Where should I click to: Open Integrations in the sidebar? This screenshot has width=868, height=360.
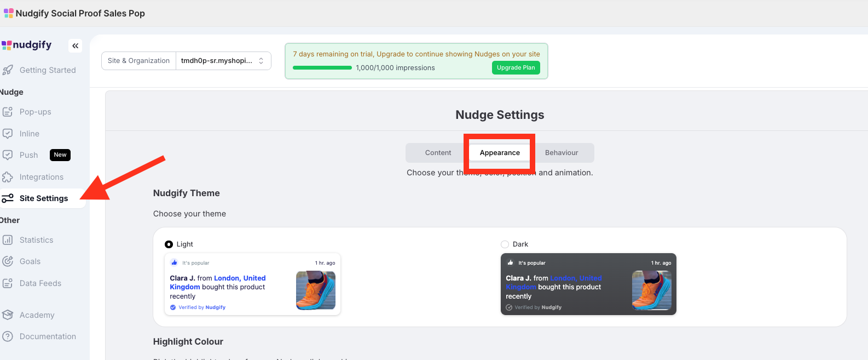(43, 177)
